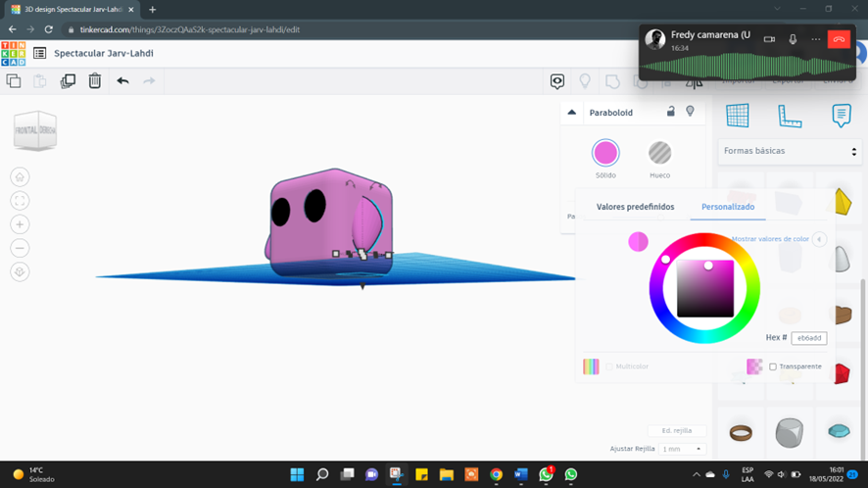Pick the yellow pyramid shape
868x488 pixels.
click(x=843, y=202)
